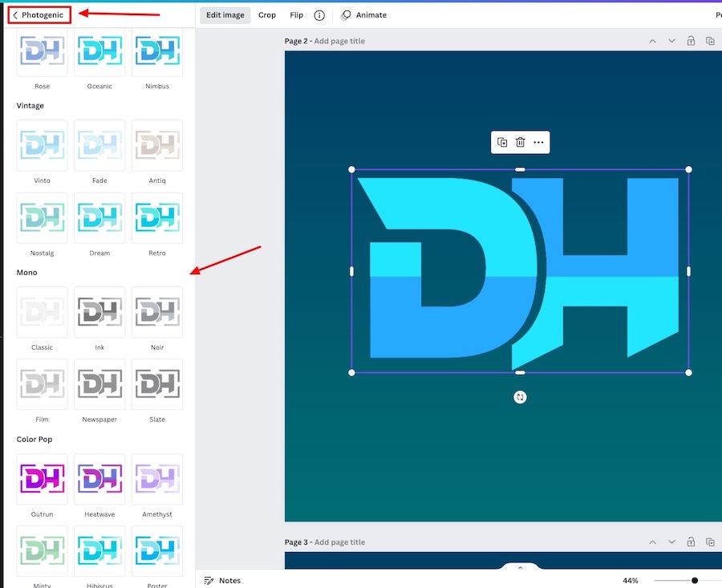Click the Notes icon in bottom bar
Image resolution: width=722 pixels, height=588 pixels.
pos(209,580)
